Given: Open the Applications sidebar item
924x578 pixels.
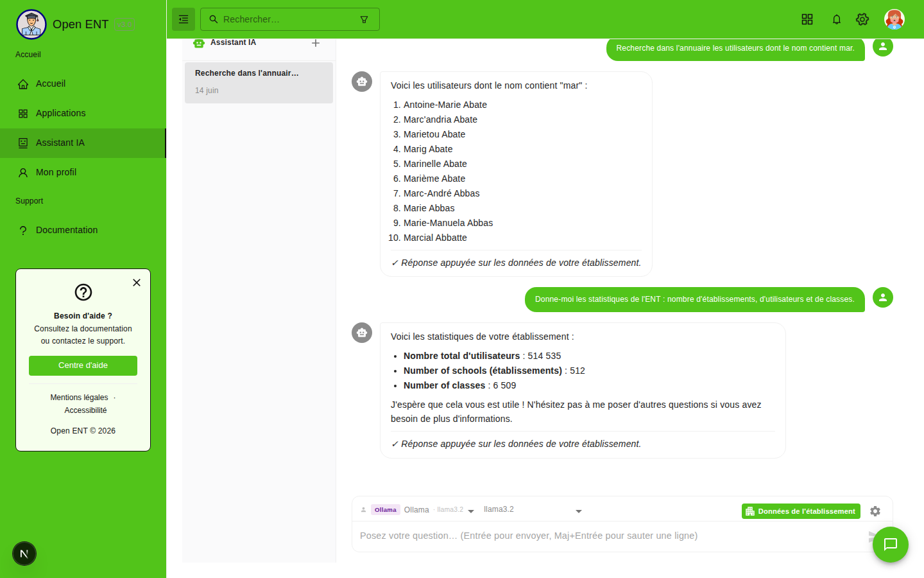Looking at the screenshot, I should pos(83,113).
